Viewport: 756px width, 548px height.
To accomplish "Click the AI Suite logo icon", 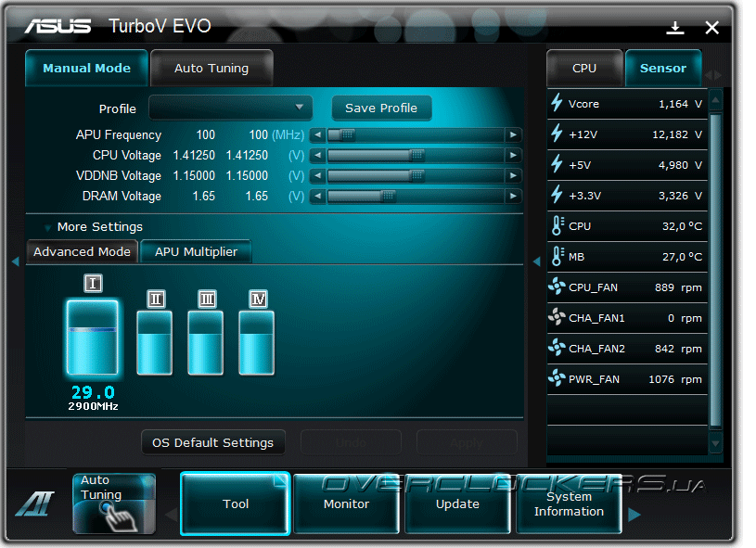I will 34,503.
